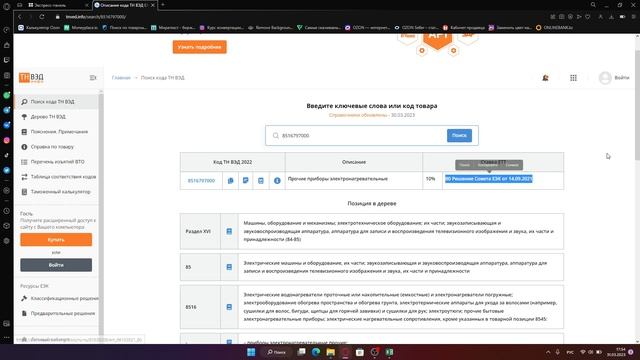
Task: Click the copy code icon in result row
Action: pyautogui.click(x=231, y=180)
